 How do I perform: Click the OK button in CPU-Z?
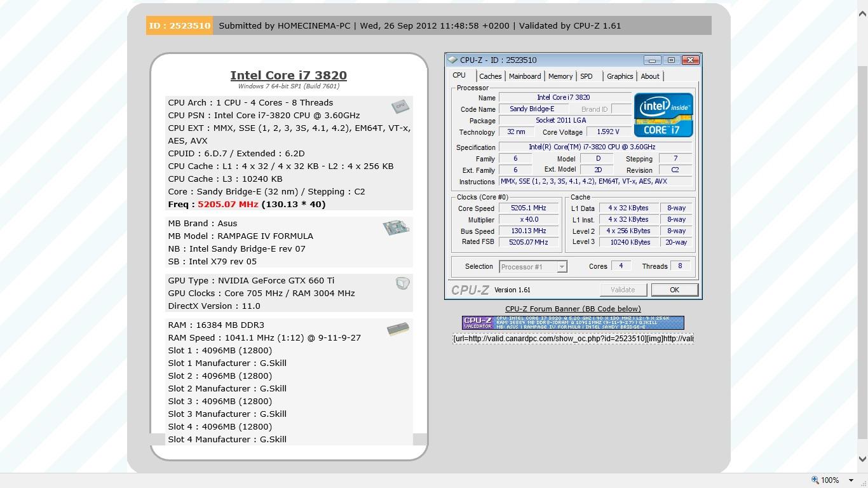tap(674, 290)
